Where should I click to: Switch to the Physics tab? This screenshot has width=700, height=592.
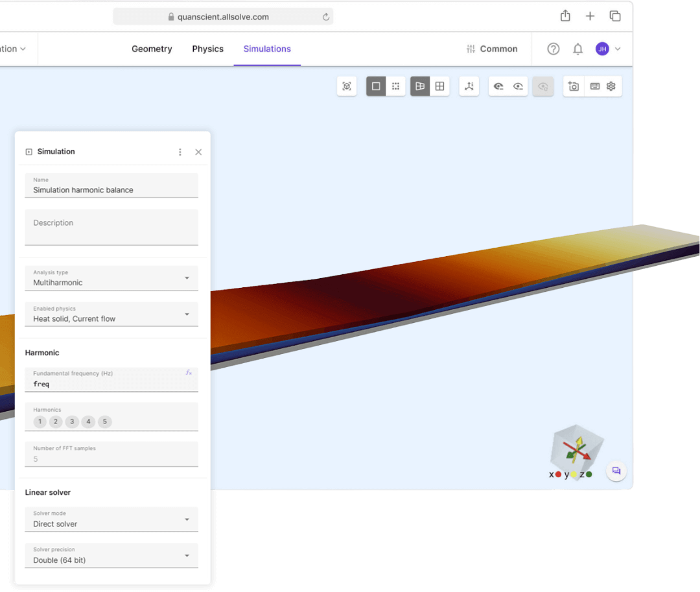(x=207, y=49)
